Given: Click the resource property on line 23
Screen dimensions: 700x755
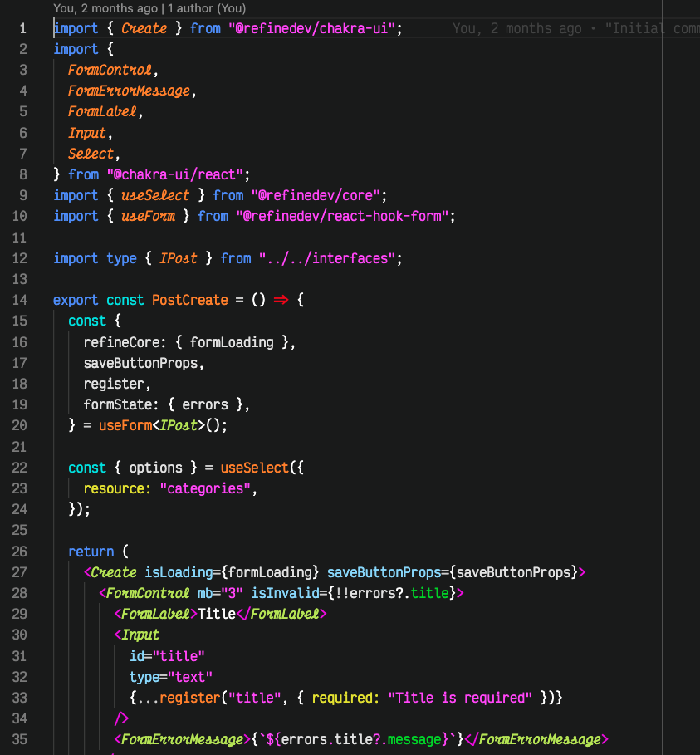Looking at the screenshot, I should coord(114,488).
